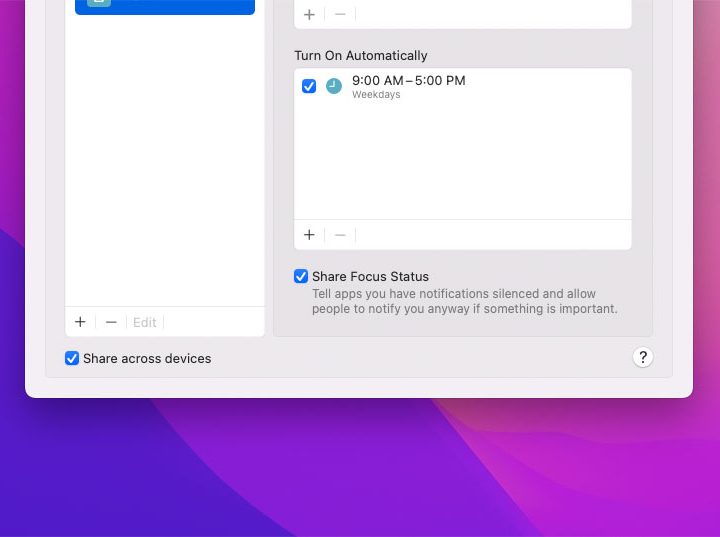Click the minus button in the upper right list

340,15
